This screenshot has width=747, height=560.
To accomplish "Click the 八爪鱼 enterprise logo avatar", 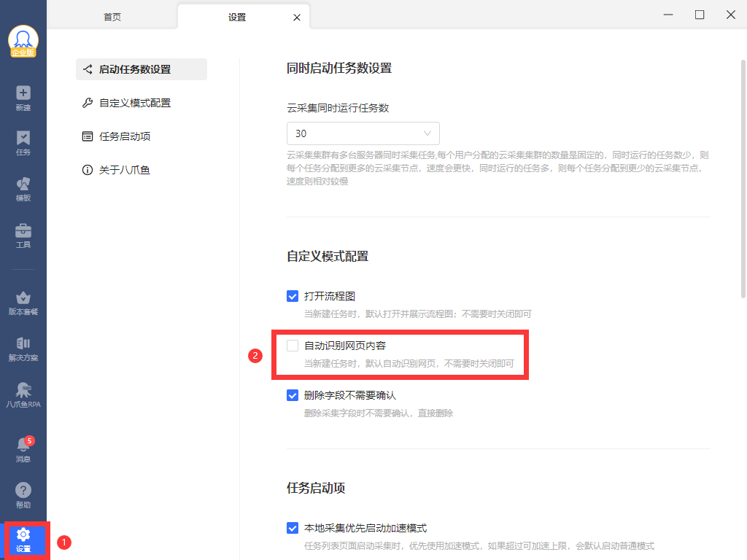I will point(23,42).
